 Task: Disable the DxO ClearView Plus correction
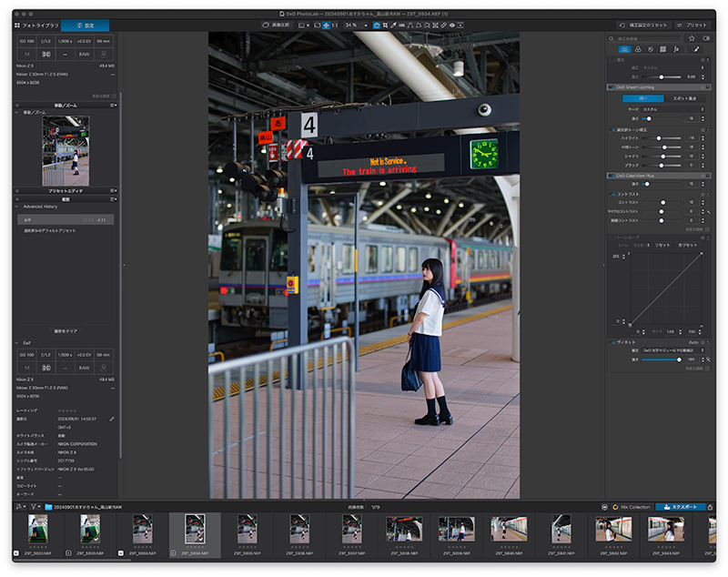coord(611,176)
